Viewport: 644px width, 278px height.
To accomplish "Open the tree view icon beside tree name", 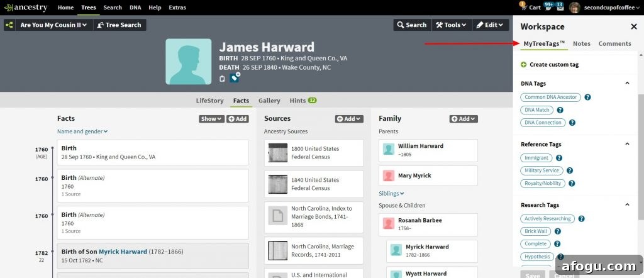I will pyautogui.click(x=9, y=25).
